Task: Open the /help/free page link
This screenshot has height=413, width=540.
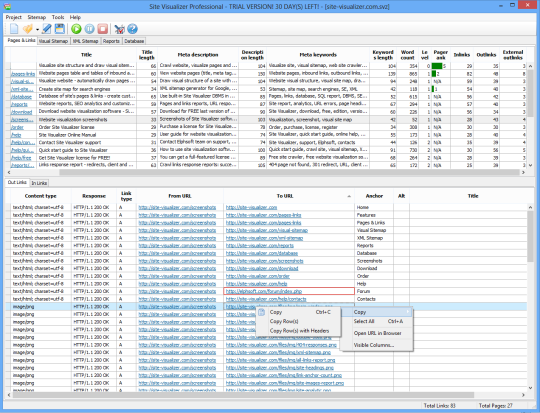Action: tap(21, 158)
